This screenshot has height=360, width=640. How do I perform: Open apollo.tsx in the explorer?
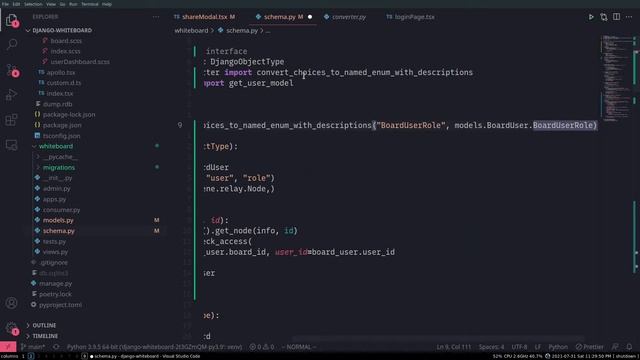(60, 72)
